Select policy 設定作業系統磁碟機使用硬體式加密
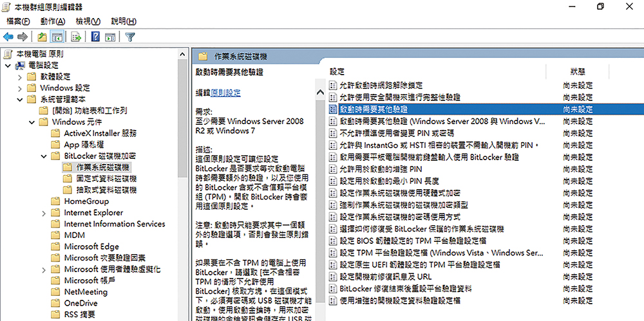This screenshot has width=644, height=321. (x=400, y=193)
